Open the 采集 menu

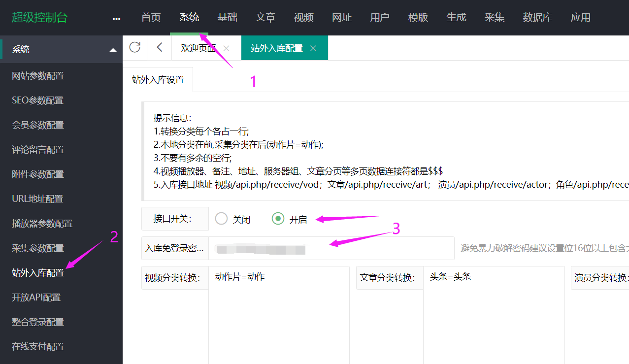pos(494,17)
